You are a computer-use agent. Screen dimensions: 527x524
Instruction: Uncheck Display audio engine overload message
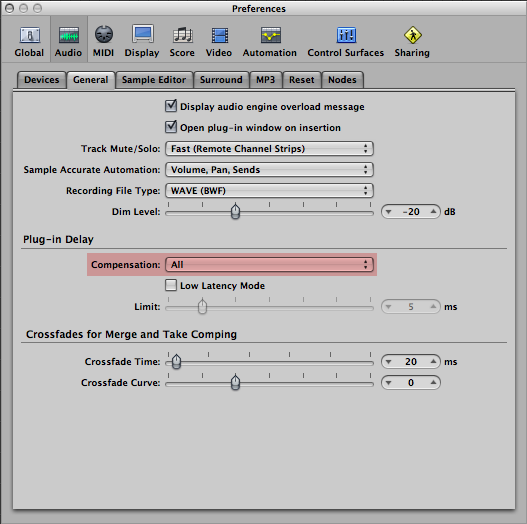click(171, 106)
